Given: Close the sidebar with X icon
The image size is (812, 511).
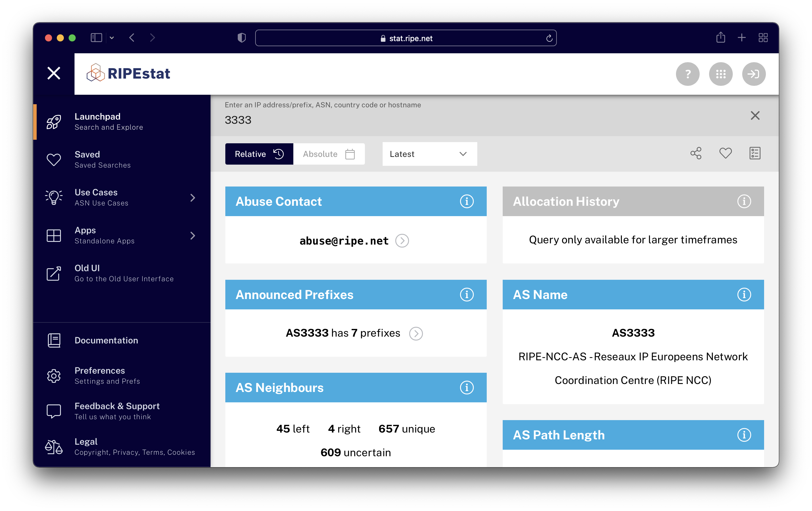Looking at the screenshot, I should pyautogui.click(x=54, y=73).
